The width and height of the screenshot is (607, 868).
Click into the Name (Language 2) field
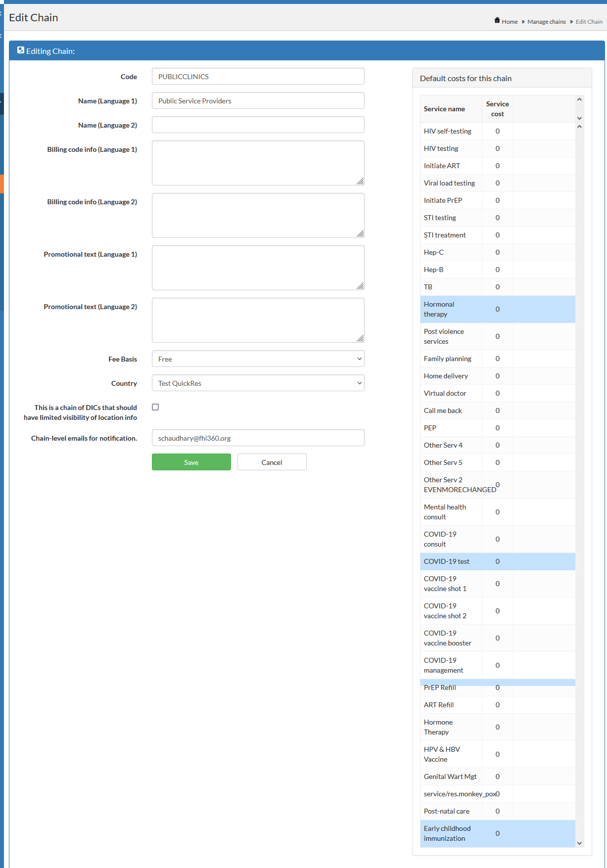pos(258,125)
